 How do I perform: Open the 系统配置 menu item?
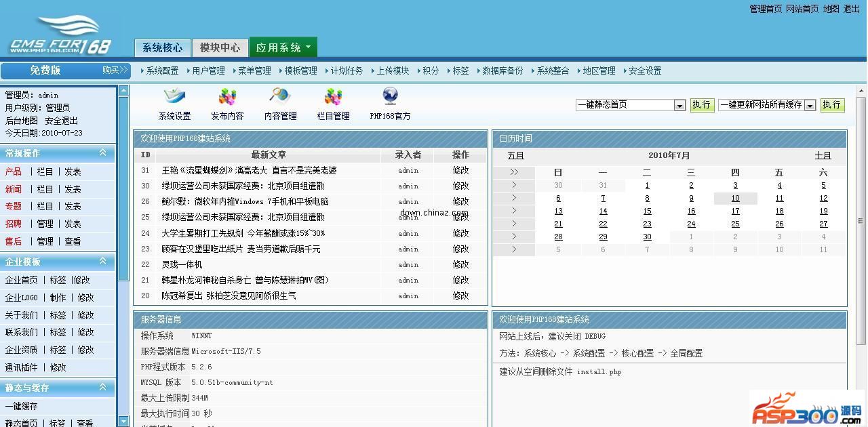point(162,70)
